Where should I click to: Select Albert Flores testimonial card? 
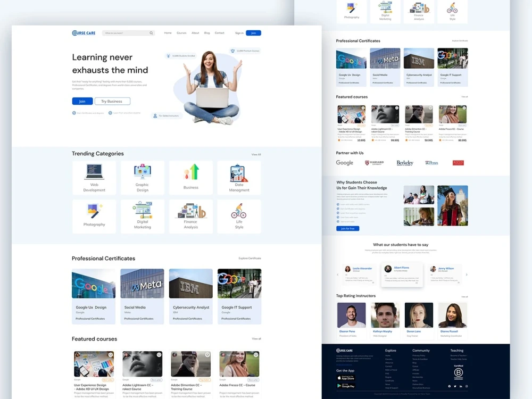(402, 275)
